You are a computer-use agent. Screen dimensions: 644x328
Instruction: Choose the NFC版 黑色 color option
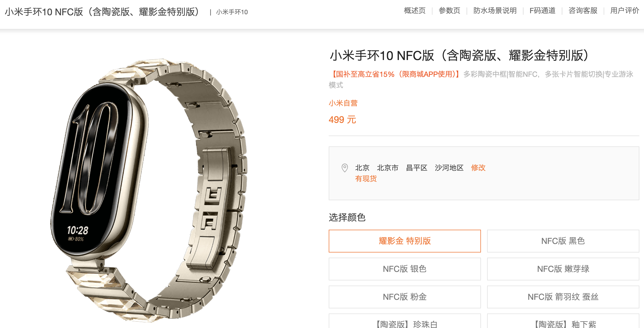(563, 241)
